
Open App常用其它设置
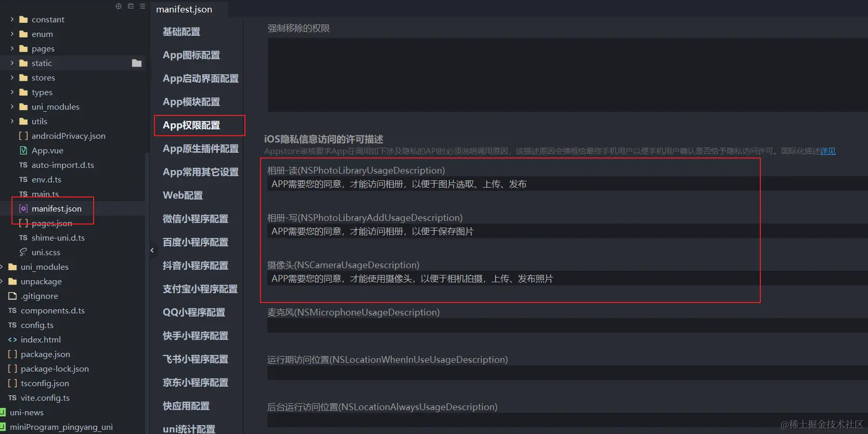point(201,172)
